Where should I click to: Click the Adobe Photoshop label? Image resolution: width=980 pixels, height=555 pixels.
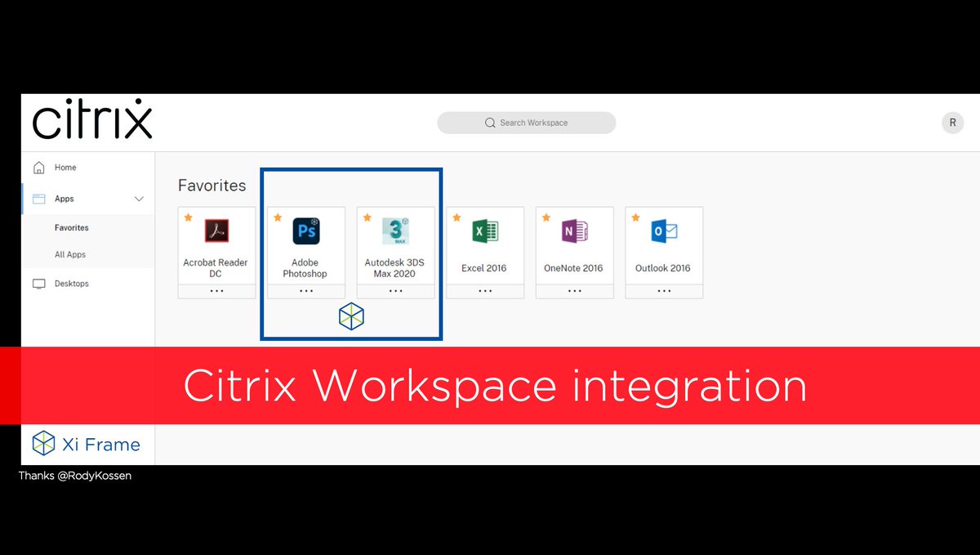pyautogui.click(x=305, y=268)
